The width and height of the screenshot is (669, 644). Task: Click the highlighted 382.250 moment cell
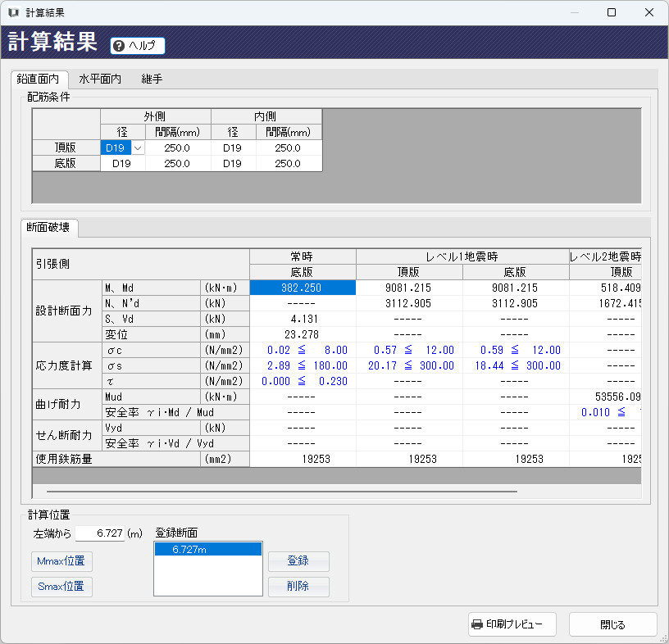coord(303,288)
